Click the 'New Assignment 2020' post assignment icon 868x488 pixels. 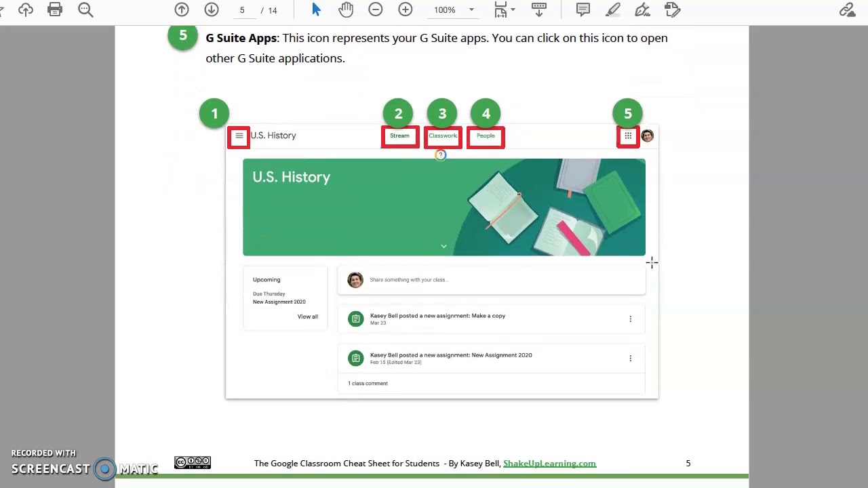click(355, 359)
